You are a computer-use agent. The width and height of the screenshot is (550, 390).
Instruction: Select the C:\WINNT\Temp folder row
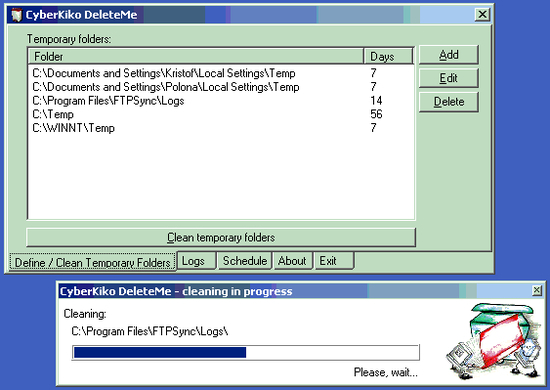221,128
